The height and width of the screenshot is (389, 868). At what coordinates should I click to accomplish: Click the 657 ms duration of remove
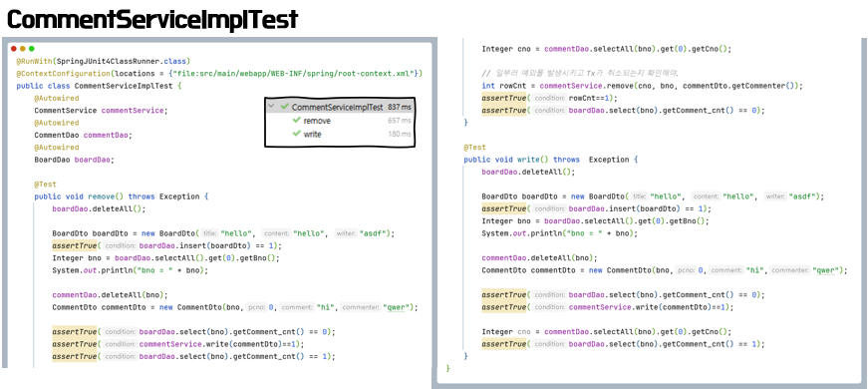(x=400, y=121)
